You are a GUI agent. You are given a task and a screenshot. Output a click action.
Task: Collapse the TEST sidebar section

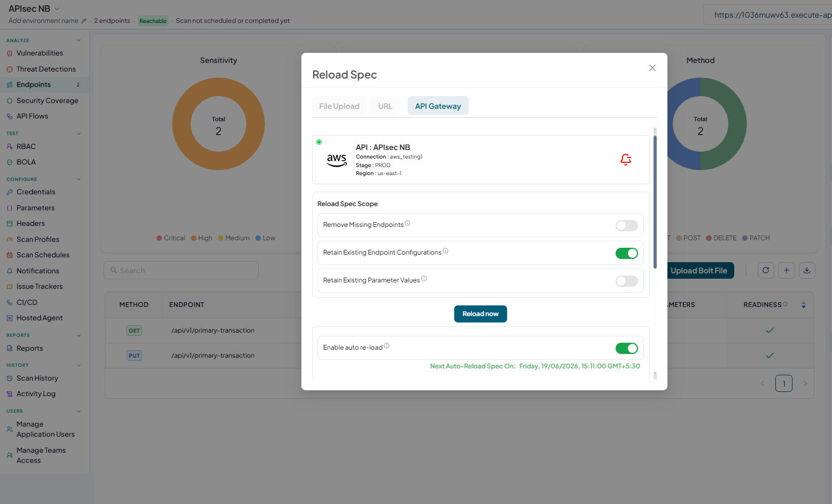[x=79, y=133]
